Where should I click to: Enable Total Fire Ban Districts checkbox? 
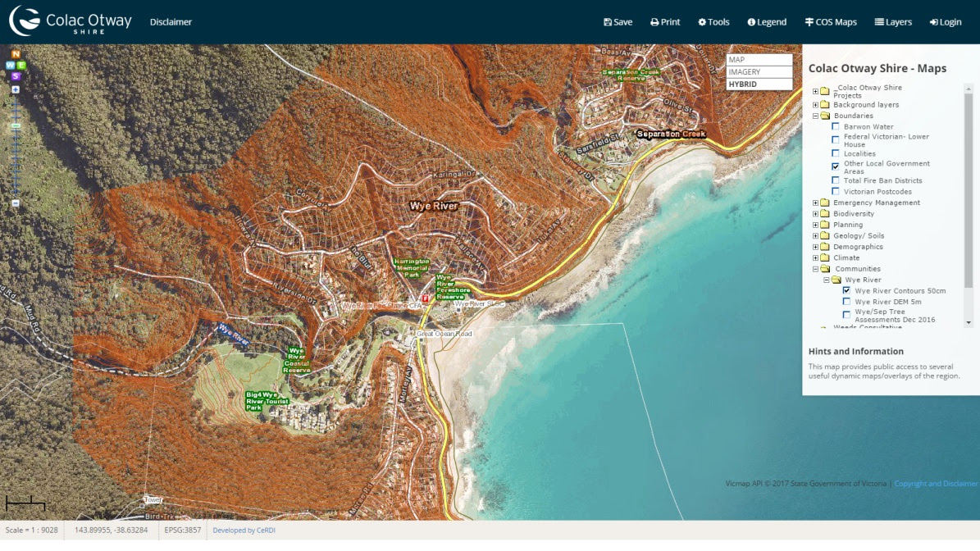(836, 180)
